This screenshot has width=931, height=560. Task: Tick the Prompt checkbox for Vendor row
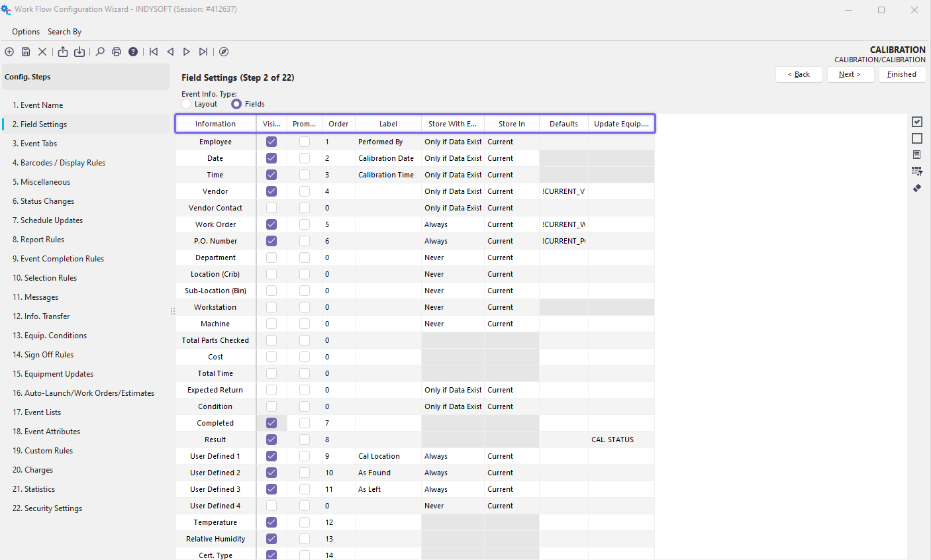(305, 191)
